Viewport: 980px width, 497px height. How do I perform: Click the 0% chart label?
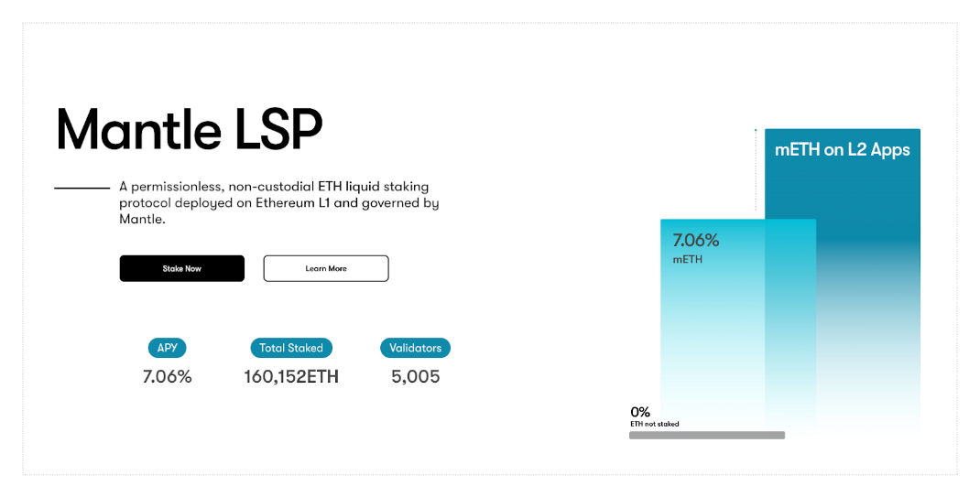pos(640,412)
